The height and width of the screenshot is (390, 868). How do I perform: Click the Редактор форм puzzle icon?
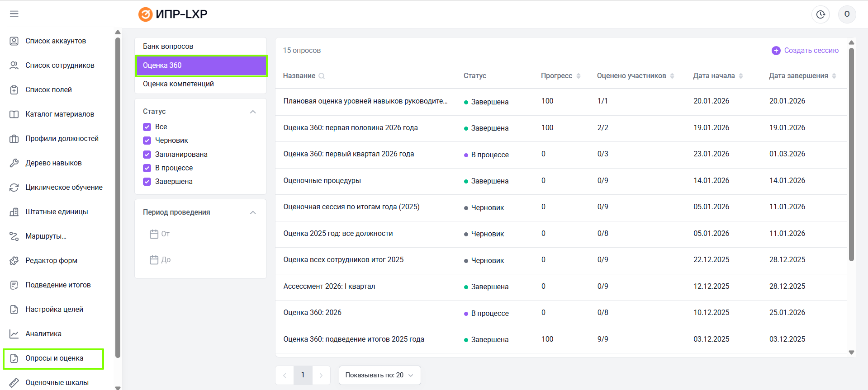14,261
